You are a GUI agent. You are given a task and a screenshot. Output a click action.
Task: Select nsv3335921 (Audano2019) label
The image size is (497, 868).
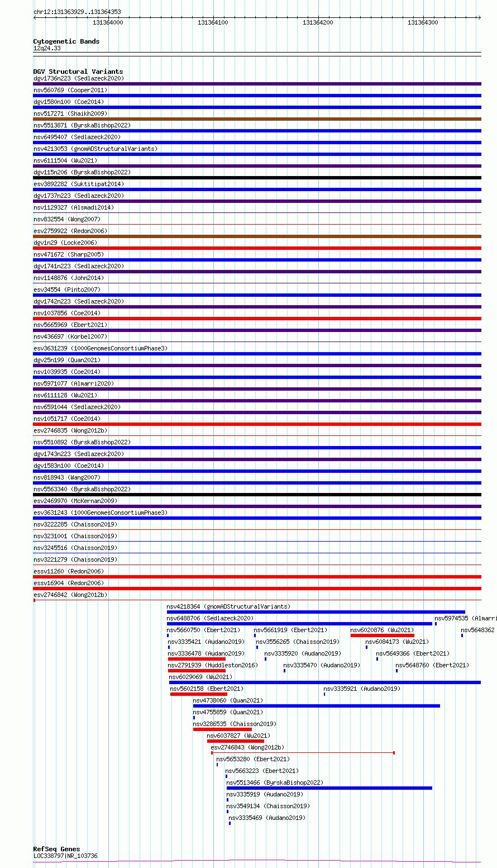(x=362, y=689)
